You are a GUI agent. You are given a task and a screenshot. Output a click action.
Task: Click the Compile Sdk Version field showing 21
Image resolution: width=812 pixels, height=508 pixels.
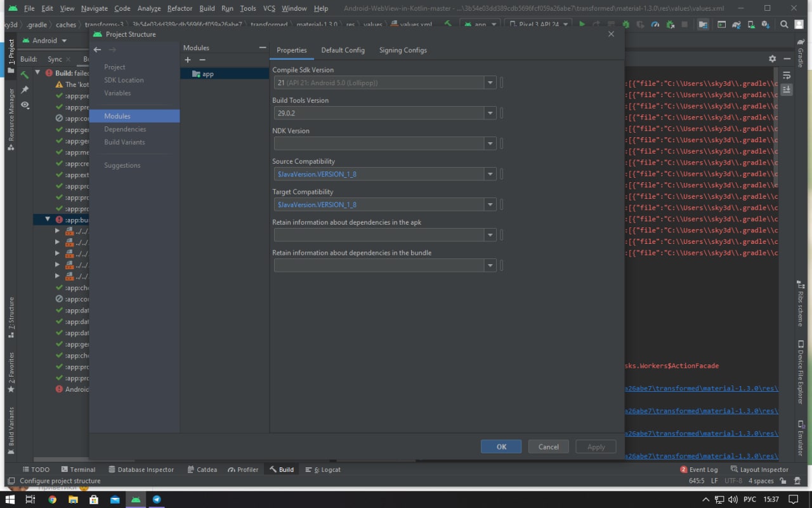click(x=379, y=83)
